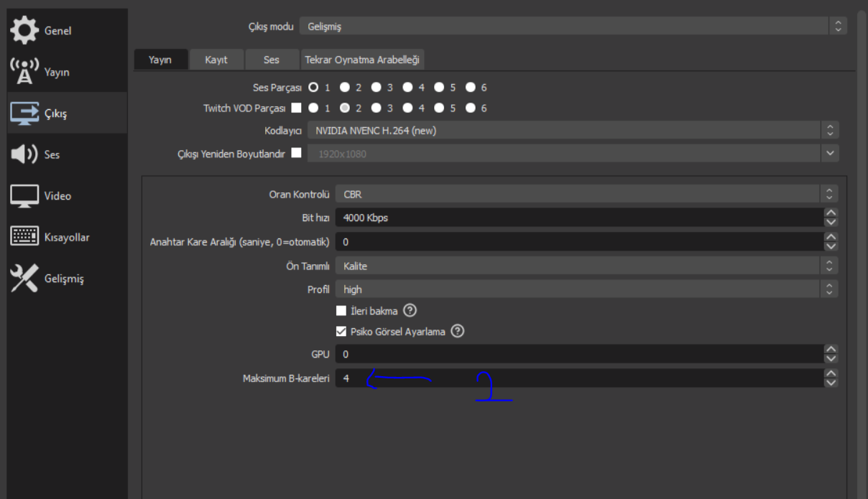The width and height of the screenshot is (868, 499).
Task: Click the Anahtar Kare Aralığı stepper arrows
Action: click(x=832, y=242)
